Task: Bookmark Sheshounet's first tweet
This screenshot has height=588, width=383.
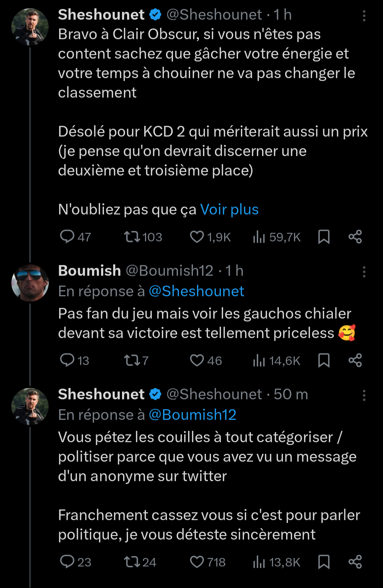Action: [324, 237]
